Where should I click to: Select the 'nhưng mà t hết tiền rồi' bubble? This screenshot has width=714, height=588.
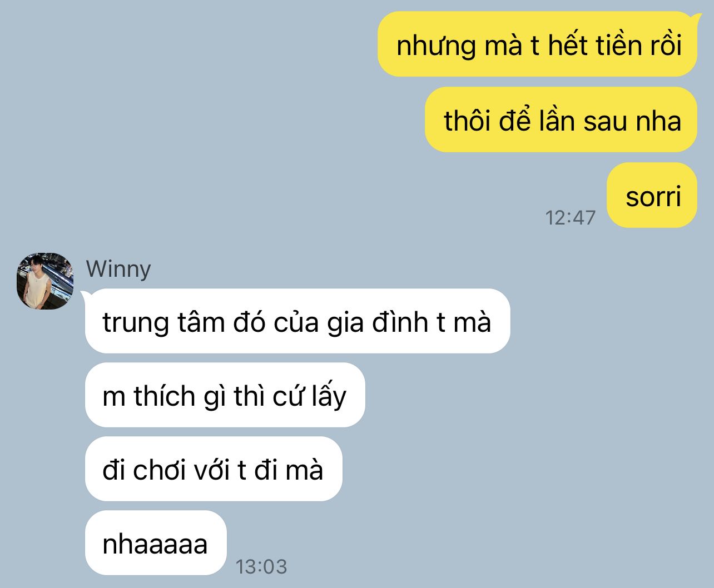click(537, 44)
